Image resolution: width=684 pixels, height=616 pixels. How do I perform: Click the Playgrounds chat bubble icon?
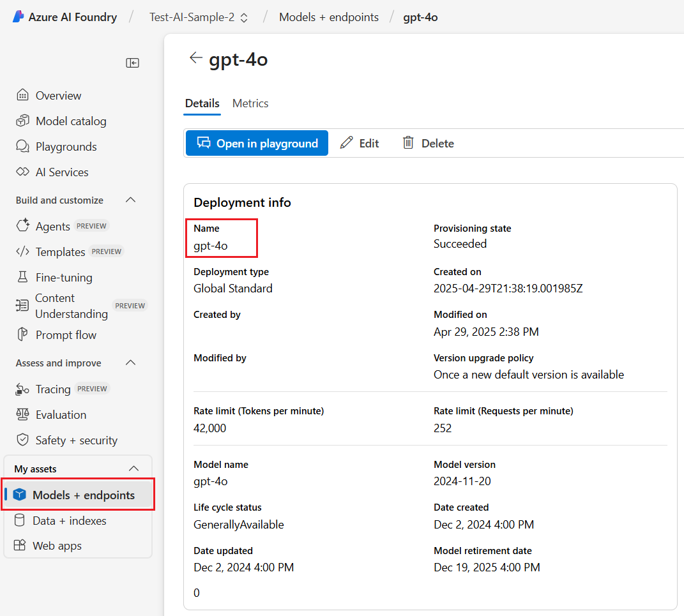click(22, 146)
